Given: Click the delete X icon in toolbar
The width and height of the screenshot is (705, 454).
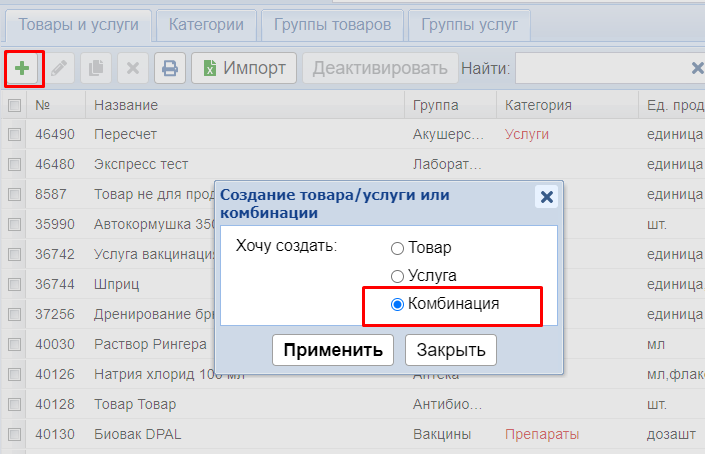Looking at the screenshot, I should click(132, 68).
